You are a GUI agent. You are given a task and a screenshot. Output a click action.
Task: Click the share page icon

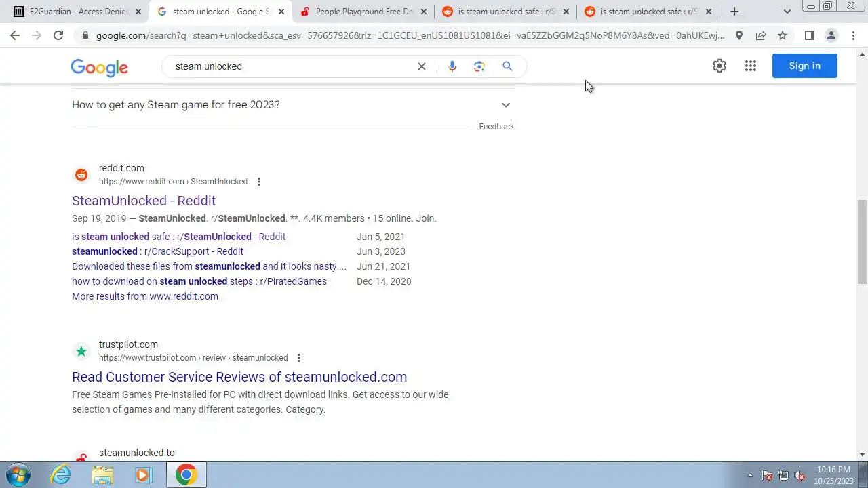761,35
